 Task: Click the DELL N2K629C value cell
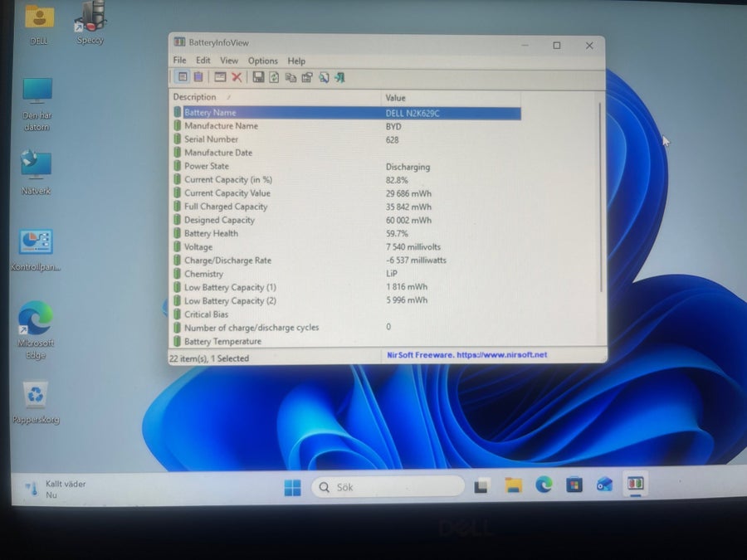(413, 114)
